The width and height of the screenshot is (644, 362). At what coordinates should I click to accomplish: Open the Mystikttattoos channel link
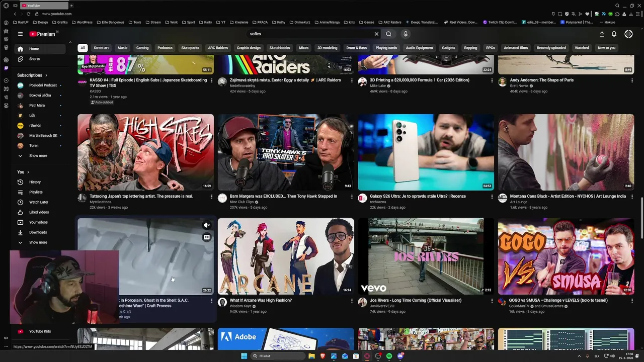[100, 202]
